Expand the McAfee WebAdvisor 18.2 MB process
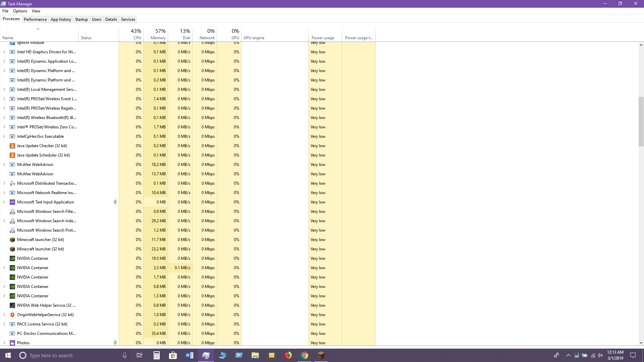The width and height of the screenshot is (644, 362). tap(4, 165)
